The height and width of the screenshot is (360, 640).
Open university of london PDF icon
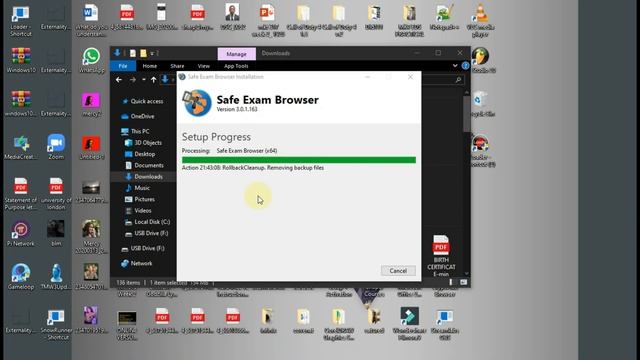coord(56,193)
